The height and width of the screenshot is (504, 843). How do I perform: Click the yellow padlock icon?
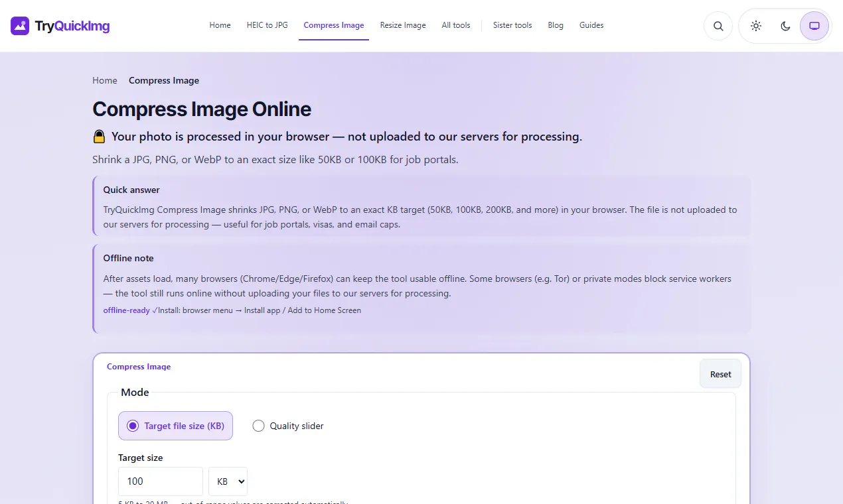pos(99,137)
